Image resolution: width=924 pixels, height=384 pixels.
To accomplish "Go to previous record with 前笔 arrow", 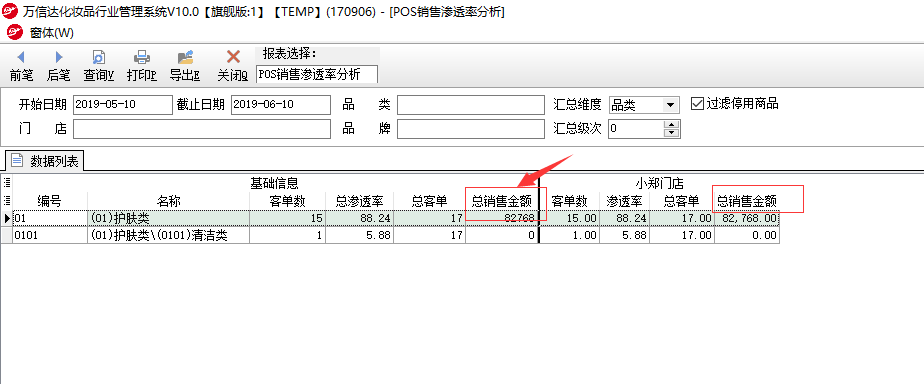I will coord(21,57).
